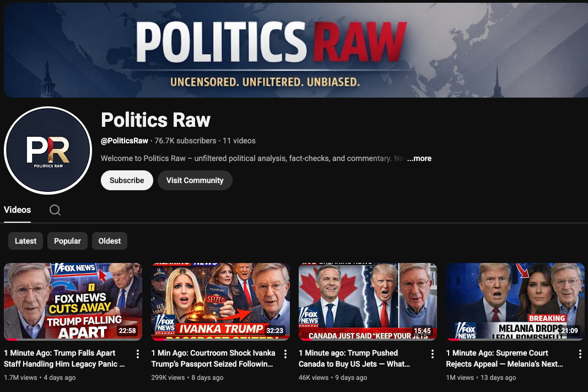The image size is (588, 392).
Task: Open options menu for Trump Falls Apart video
Action: click(138, 354)
